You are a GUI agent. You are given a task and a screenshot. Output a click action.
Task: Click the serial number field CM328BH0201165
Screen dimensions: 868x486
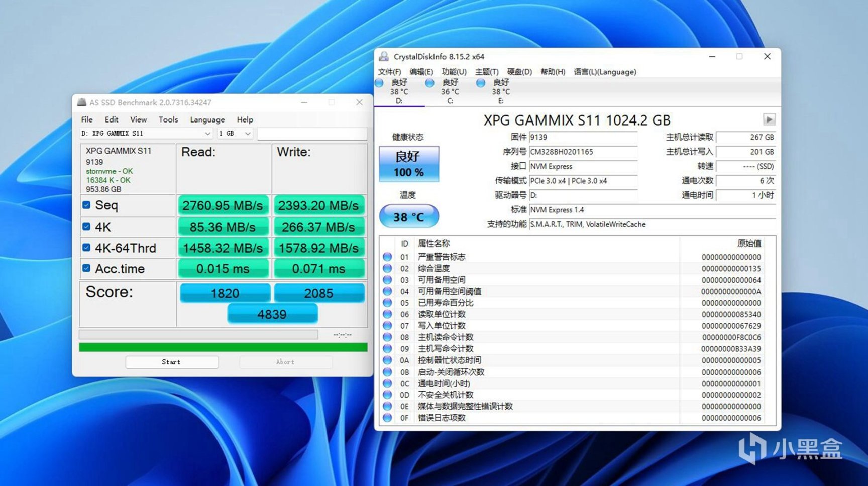[x=583, y=152]
